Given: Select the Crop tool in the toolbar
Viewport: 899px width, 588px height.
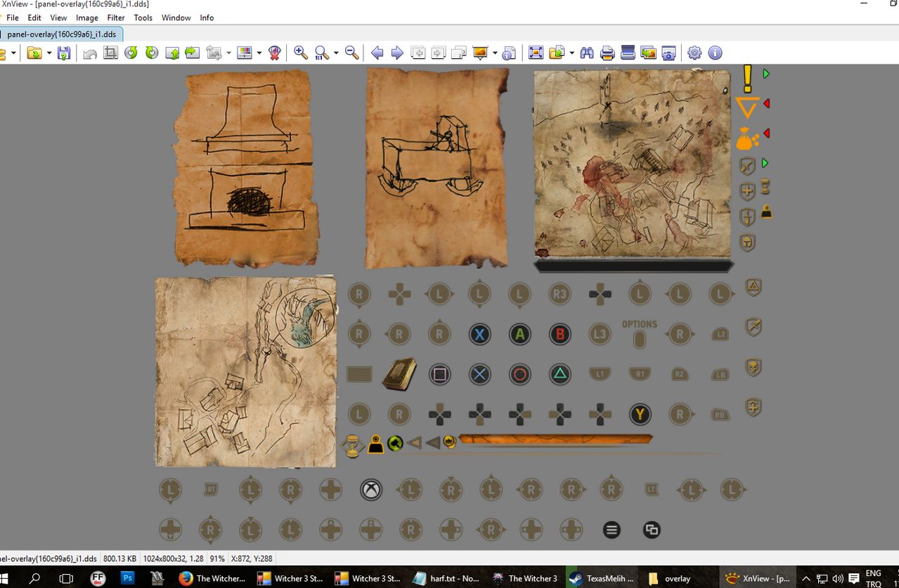Looking at the screenshot, I should (x=110, y=53).
